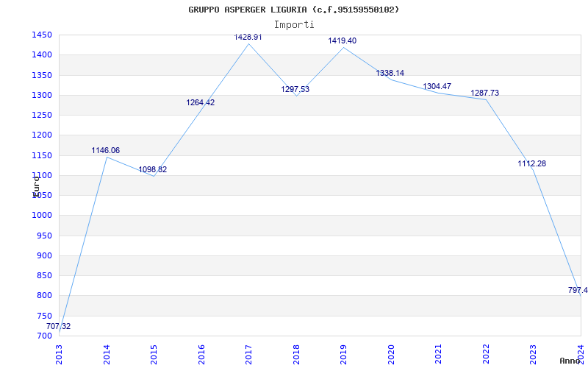
Task: Select the final 2024 data value label
Action: [577, 290]
